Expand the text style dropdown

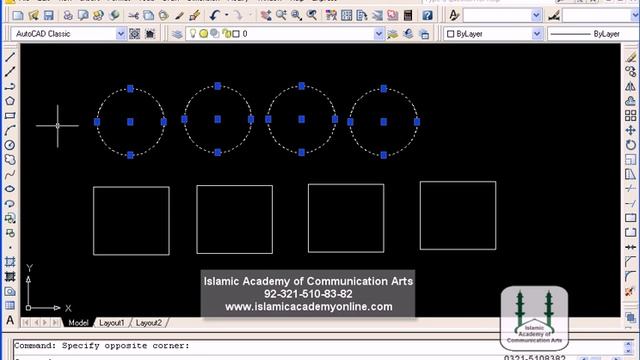[x=537, y=16]
